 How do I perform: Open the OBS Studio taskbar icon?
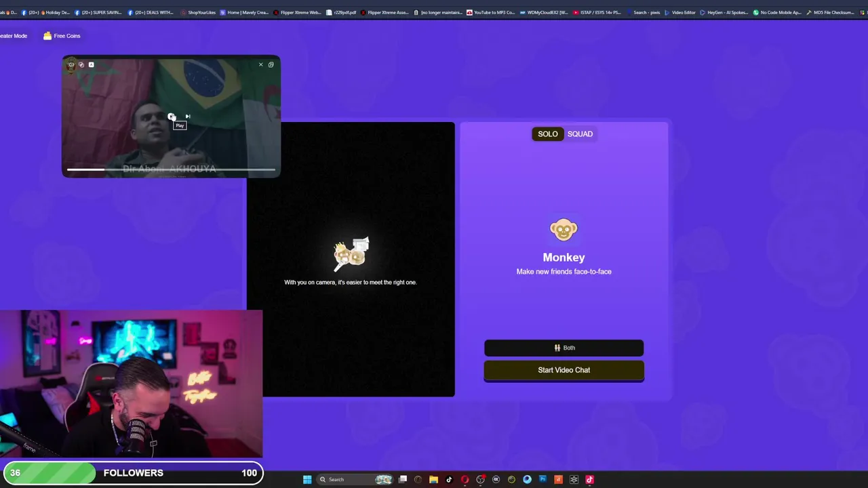tap(480, 480)
